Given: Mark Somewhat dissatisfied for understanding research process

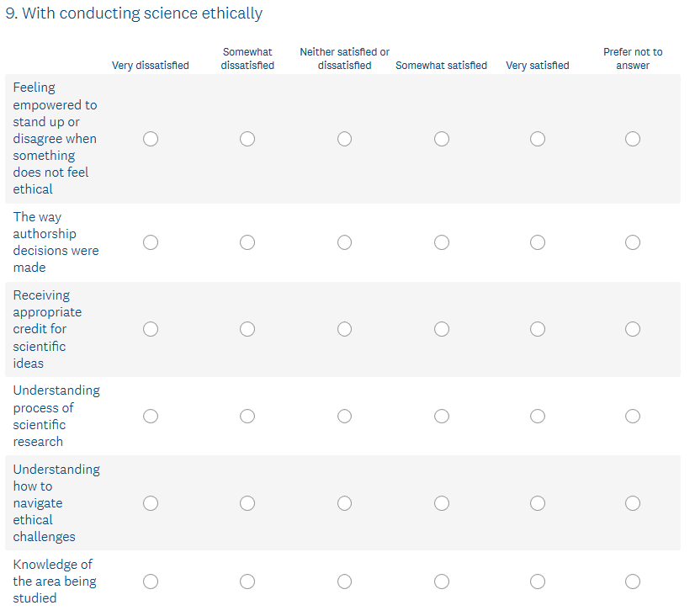Looking at the screenshot, I should point(247,416).
